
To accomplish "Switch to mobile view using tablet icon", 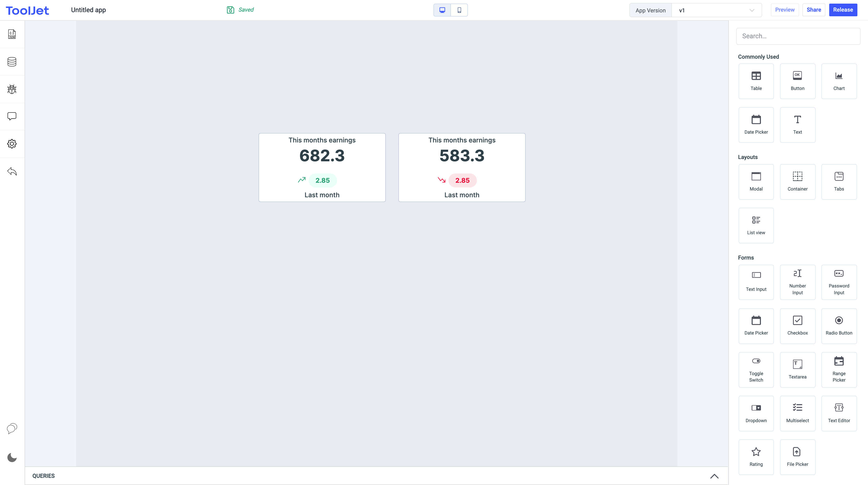I will 459,10.
